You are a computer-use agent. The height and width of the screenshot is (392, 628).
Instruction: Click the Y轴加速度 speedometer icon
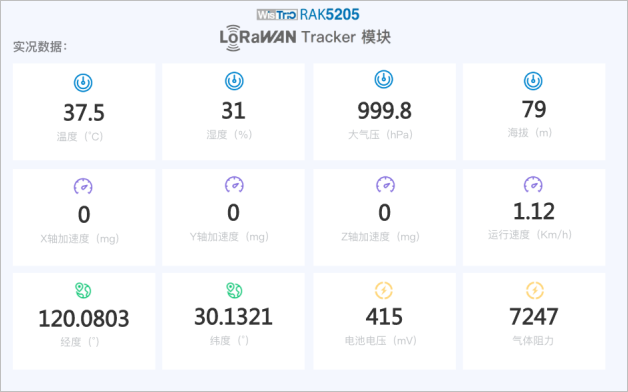[234, 184]
